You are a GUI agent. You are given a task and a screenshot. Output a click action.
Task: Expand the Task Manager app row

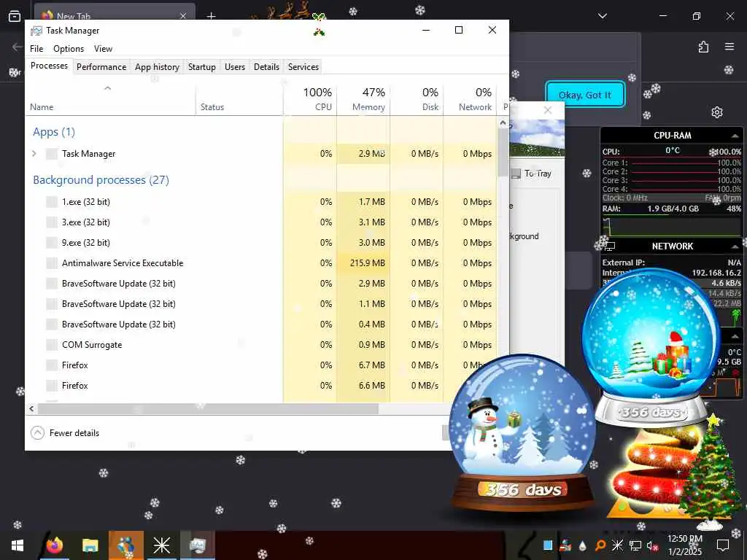point(34,153)
